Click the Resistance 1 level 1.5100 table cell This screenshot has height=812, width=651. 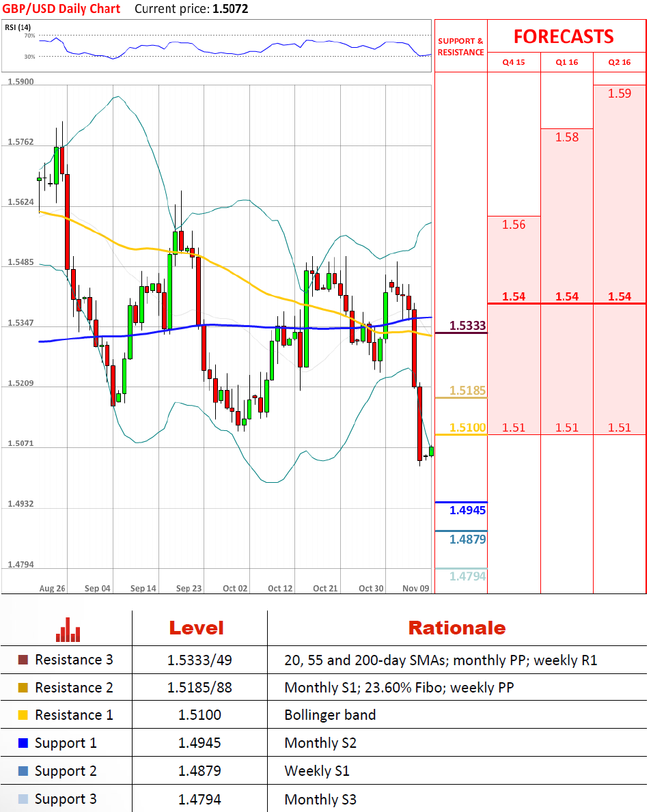pyautogui.click(x=199, y=715)
